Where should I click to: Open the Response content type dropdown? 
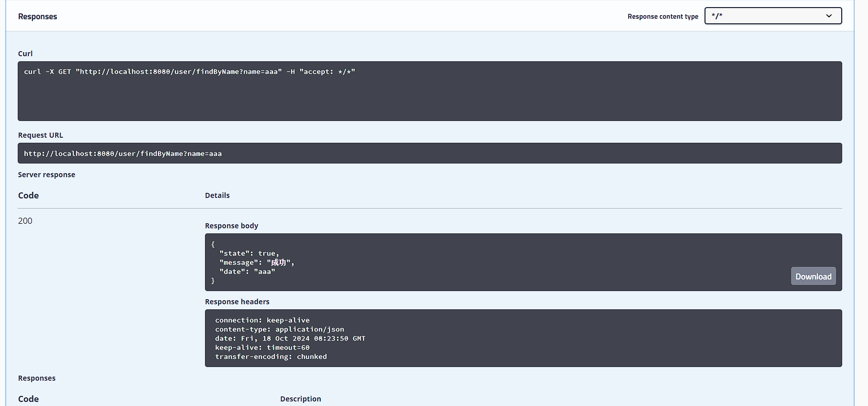coord(773,16)
